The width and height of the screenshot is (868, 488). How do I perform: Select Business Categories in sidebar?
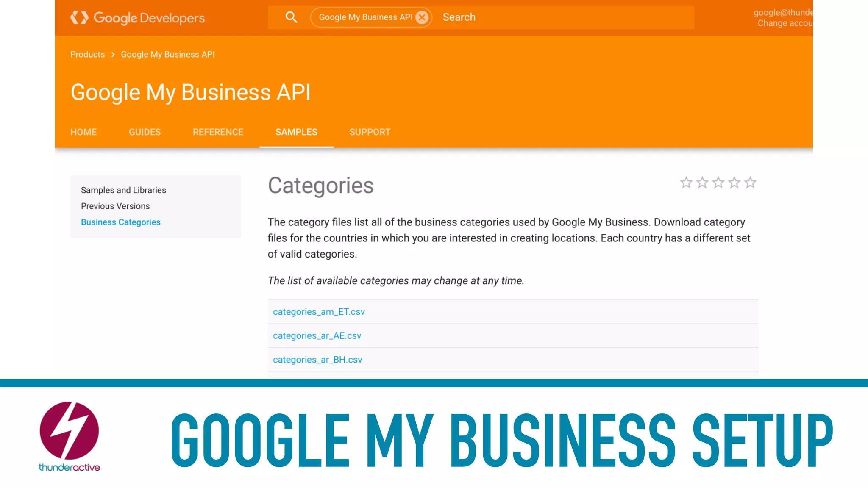(x=121, y=222)
